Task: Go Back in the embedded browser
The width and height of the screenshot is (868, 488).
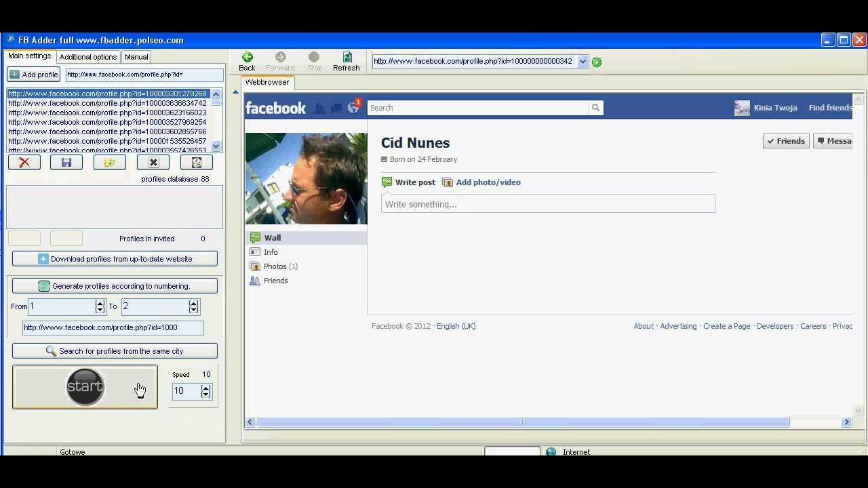Action: coord(247,62)
